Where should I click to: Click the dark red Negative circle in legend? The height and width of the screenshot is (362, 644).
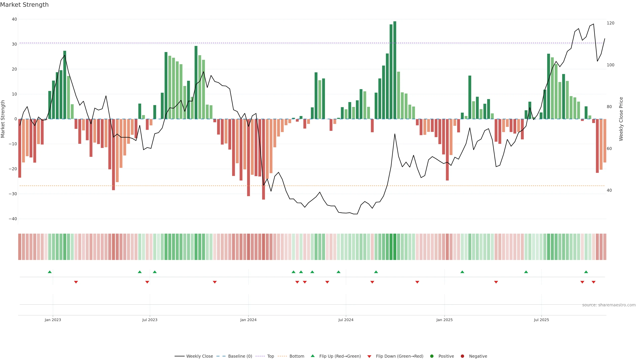point(462,356)
